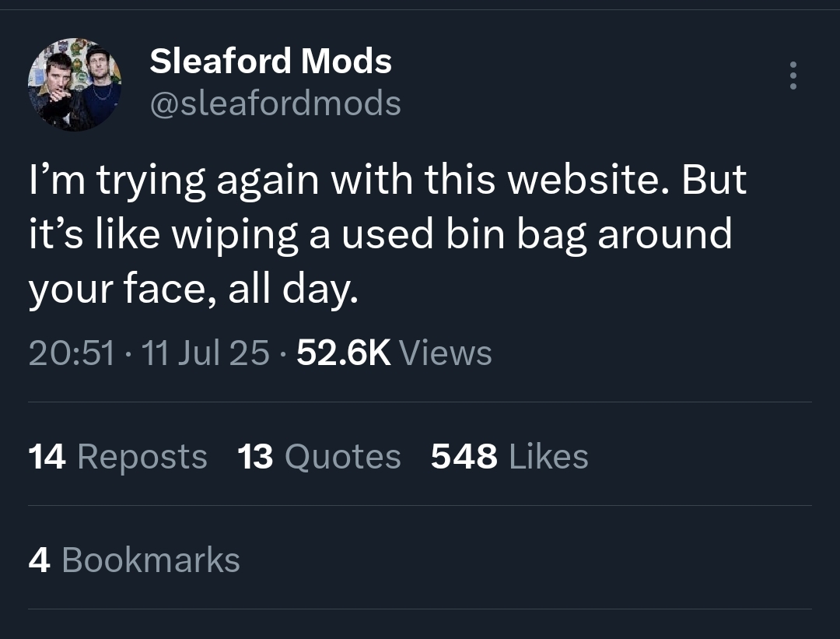
Task: Click the tweet's last line "your face, all day."
Action: (x=194, y=290)
